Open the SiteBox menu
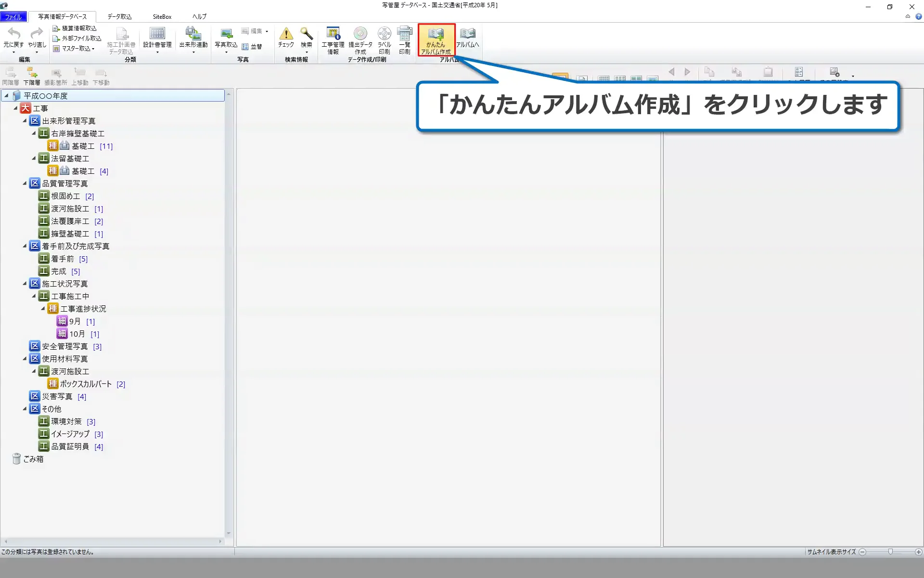 pyautogui.click(x=162, y=16)
